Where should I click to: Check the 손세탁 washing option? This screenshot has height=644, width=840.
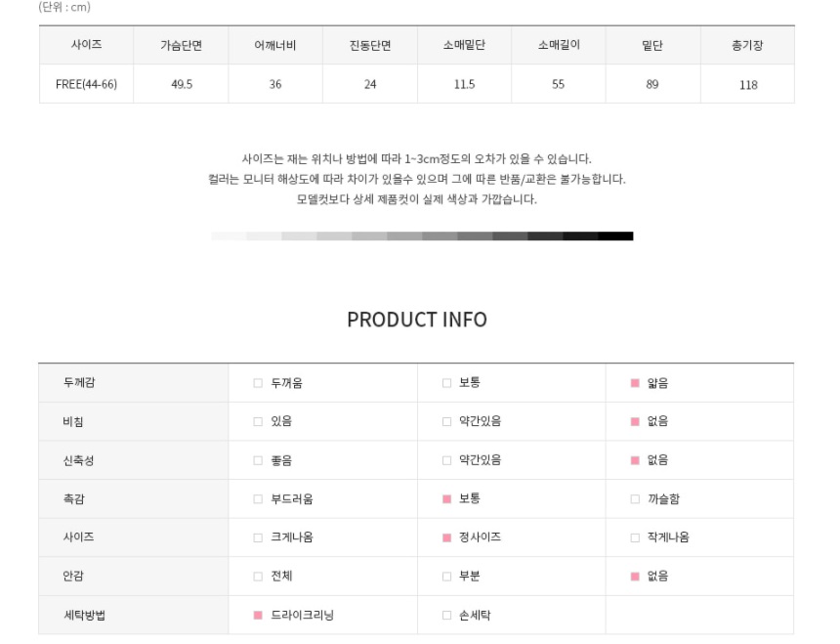point(446,615)
